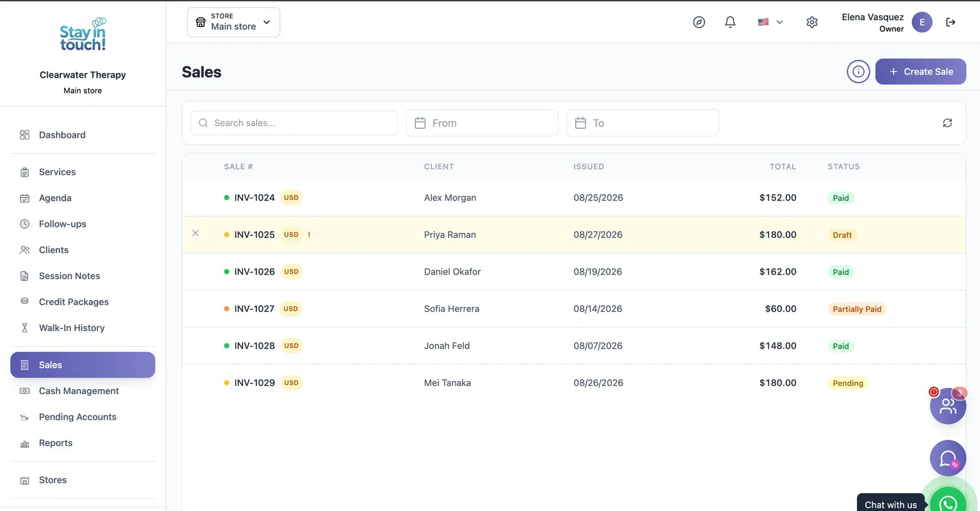Open Clients page in sidebar
This screenshot has width=980, height=511.
83,250
